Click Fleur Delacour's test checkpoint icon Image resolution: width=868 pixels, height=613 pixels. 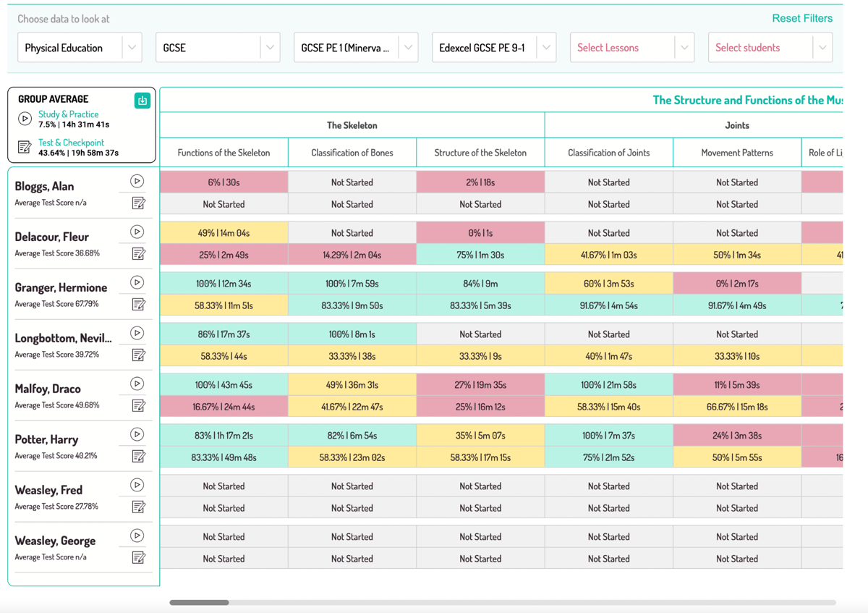pos(138,253)
